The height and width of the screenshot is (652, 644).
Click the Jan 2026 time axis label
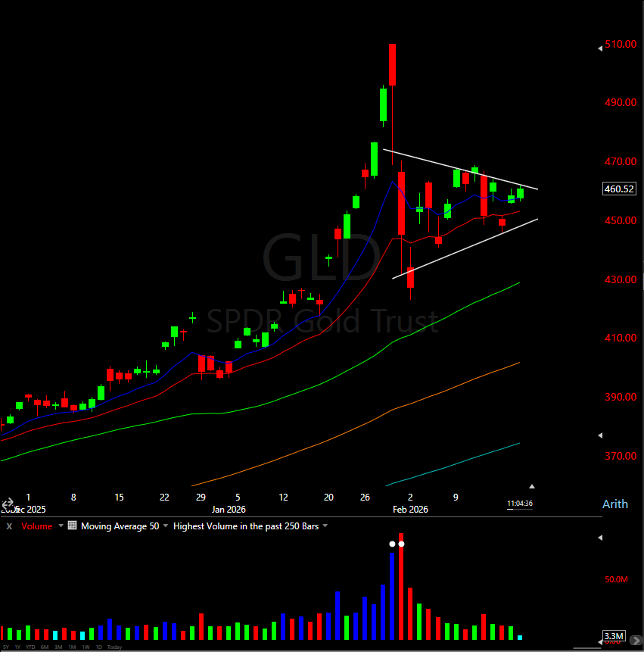point(229,510)
